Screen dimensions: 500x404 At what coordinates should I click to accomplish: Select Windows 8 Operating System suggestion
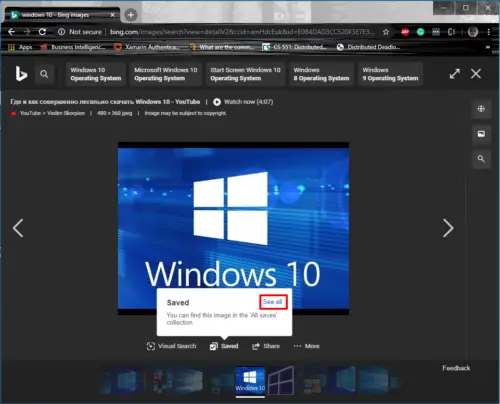tap(321, 74)
